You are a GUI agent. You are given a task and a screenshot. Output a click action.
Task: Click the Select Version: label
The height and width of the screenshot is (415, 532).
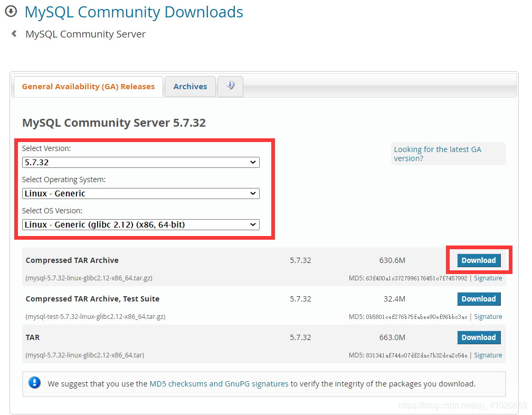(x=46, y=148)
